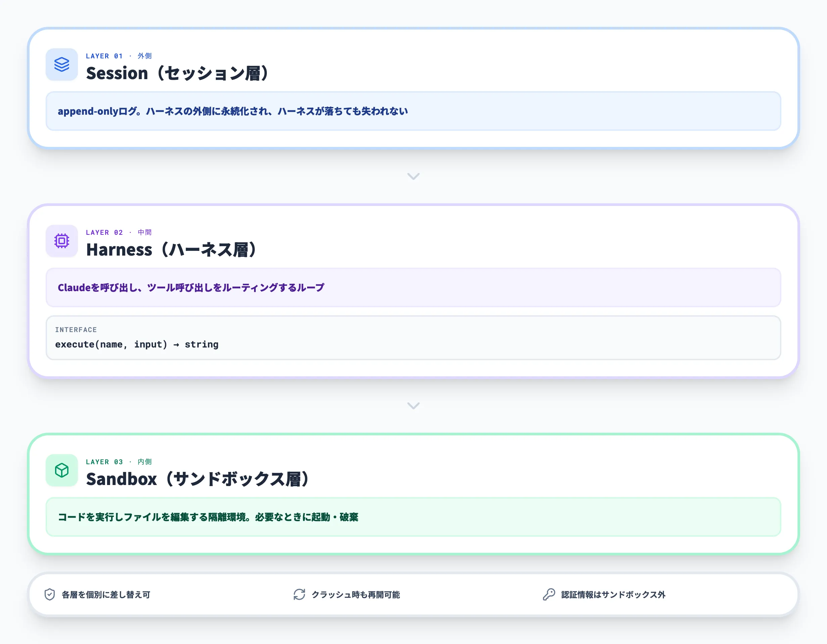Collapse the Session card via its heading
This screenshot has height=644, width=827.
pyautogui.click(x=178, y=73)
